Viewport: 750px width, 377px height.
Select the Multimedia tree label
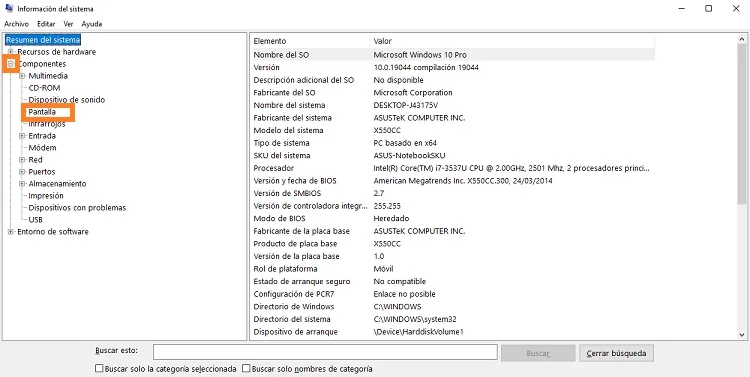[x=48, y=76]
